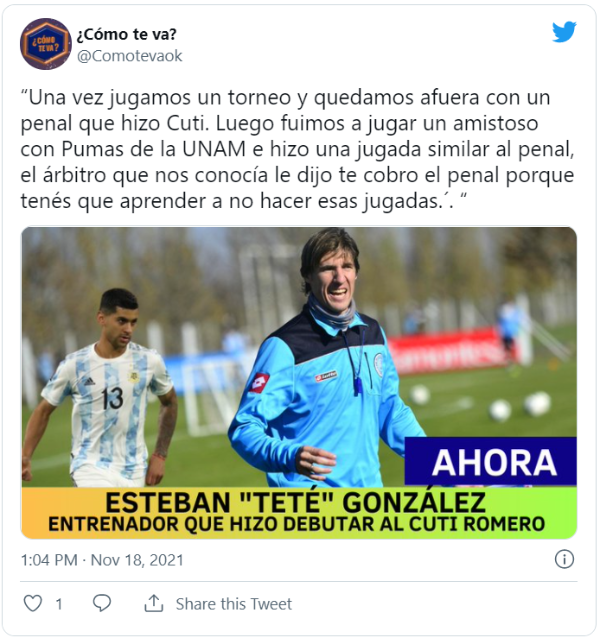This screenshot has width=600, height=638.
Task: Click the ESTEBAN "TETÉ" GONZÁLEZ caption bar
Action: click(x=296, y=503)
